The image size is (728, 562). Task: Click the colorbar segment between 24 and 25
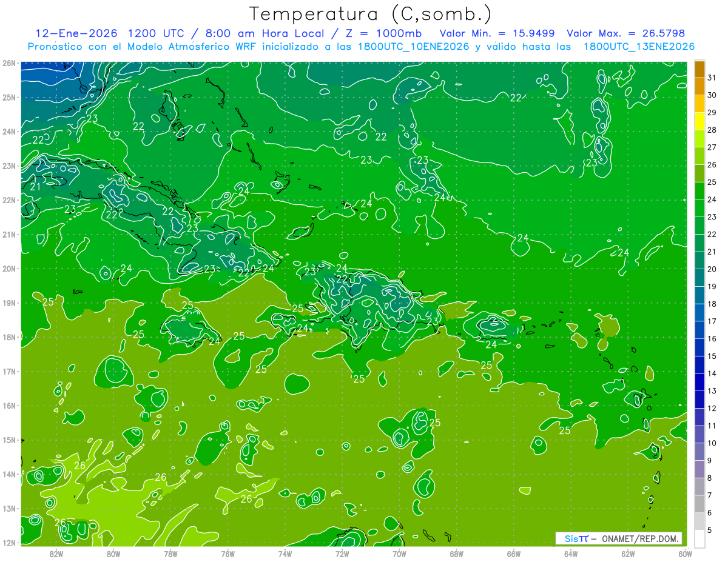pyautogui.click(x=699, y=190)
